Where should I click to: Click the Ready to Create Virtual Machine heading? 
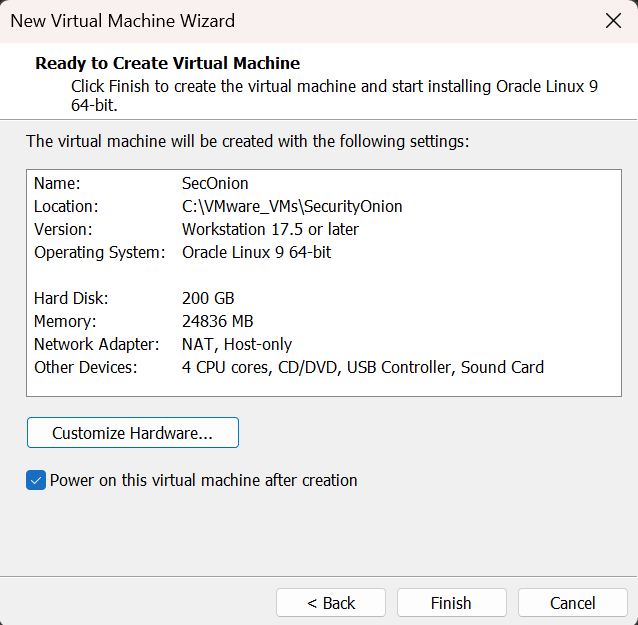coord(167,63)
